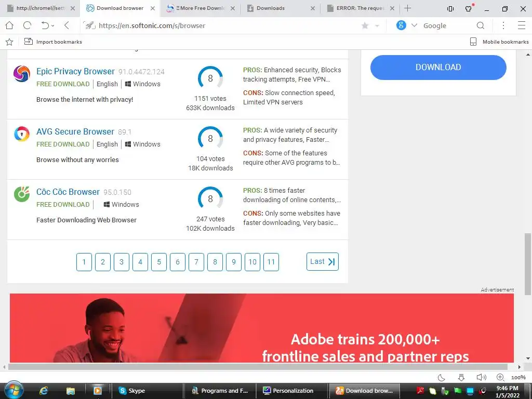Click the download manager icon in status bar
This screenshot has height=399, width=532.
tap(461, 377)
